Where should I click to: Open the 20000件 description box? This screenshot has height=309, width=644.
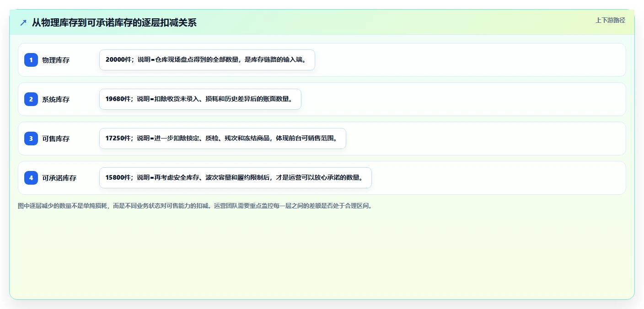[207, 60]
